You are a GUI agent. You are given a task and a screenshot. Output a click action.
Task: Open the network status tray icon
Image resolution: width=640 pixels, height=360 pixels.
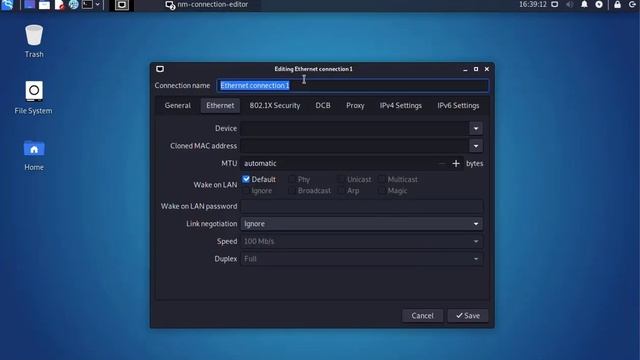pos(555,4)
